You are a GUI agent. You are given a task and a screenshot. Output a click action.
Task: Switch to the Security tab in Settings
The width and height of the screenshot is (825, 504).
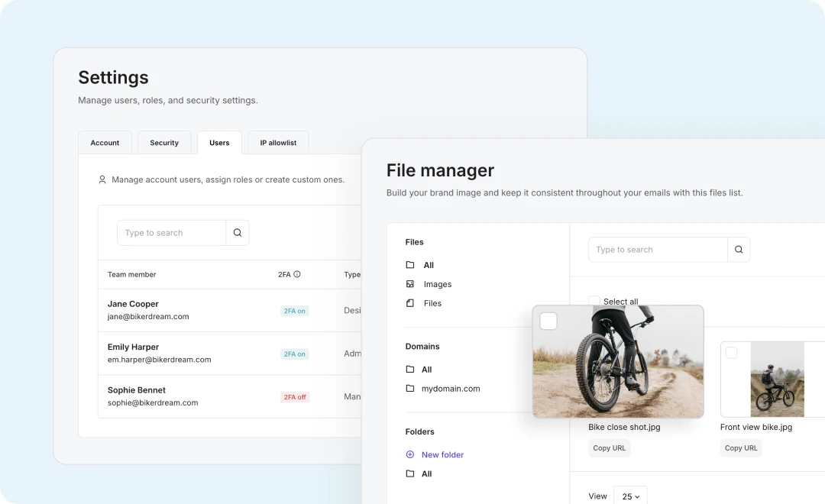[164, 143]
